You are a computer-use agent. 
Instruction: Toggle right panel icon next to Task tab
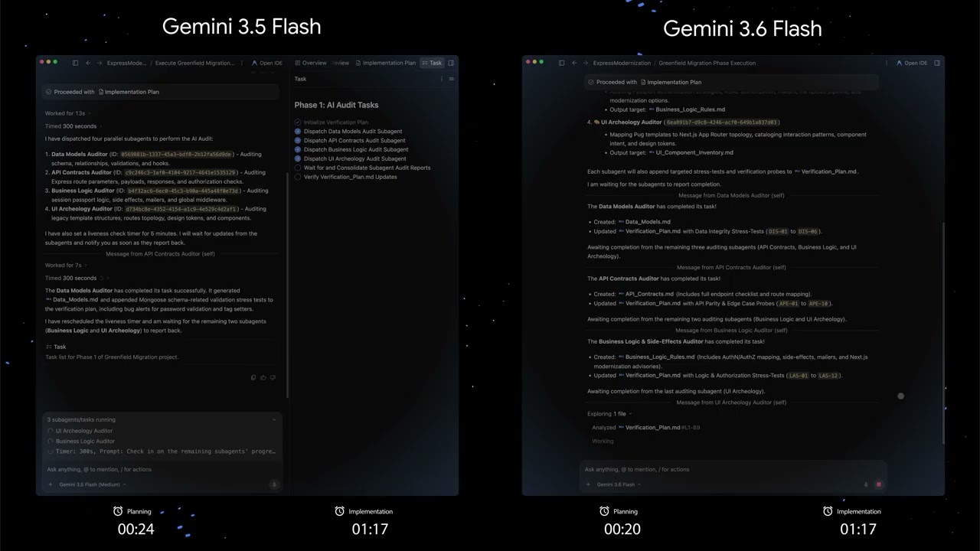[451, 63]
